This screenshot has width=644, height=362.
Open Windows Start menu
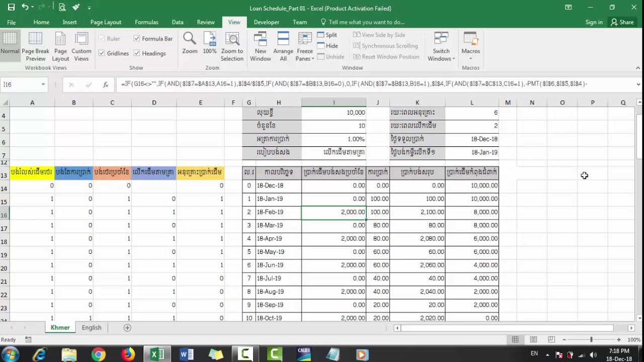10,354
